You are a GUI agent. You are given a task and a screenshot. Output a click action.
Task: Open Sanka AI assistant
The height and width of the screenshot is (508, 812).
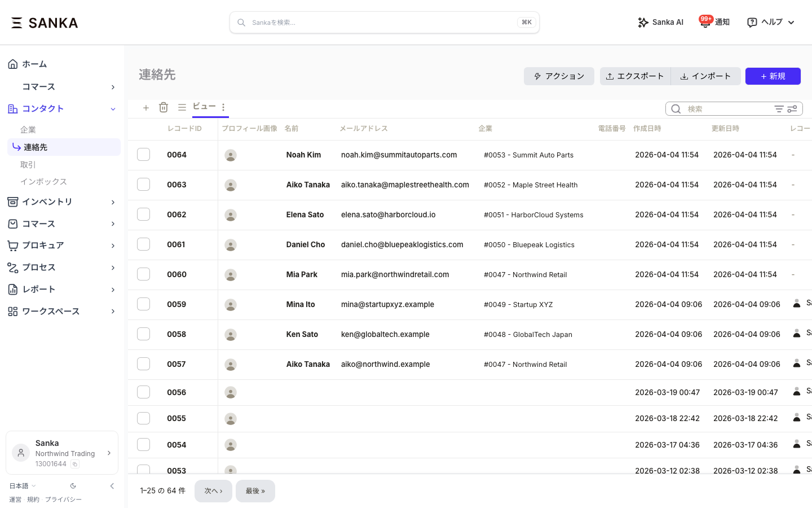pyautogui.click(x=660, y=23)
